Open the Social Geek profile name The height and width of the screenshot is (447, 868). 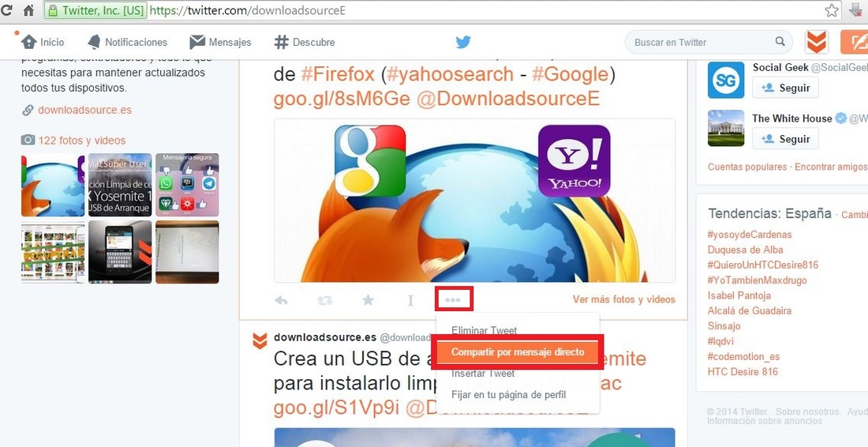click(780, 68)
